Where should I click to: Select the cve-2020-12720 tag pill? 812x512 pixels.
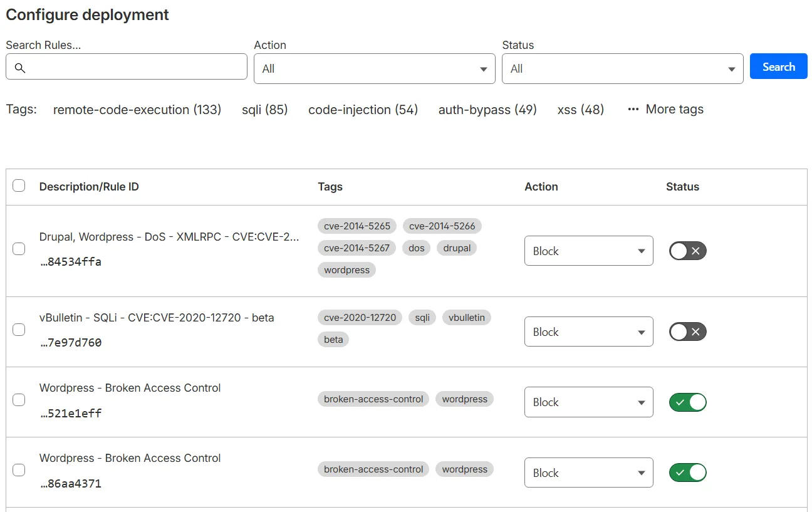[x=360, y=317]
